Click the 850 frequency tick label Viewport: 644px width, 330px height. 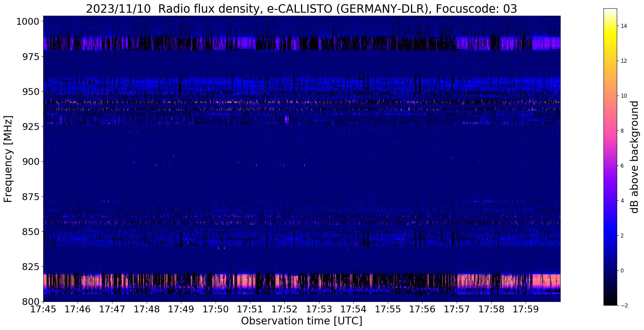[31, 232]
